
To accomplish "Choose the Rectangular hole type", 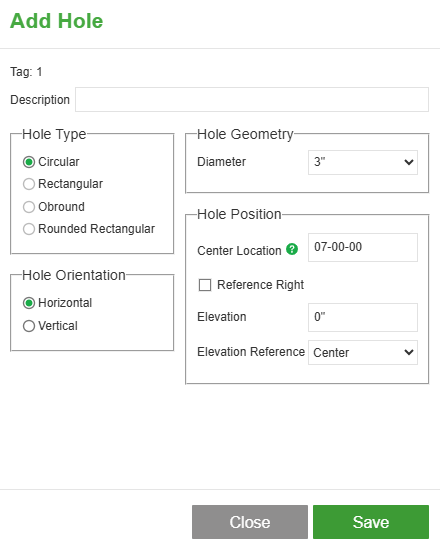I will [x=29, y=184].
